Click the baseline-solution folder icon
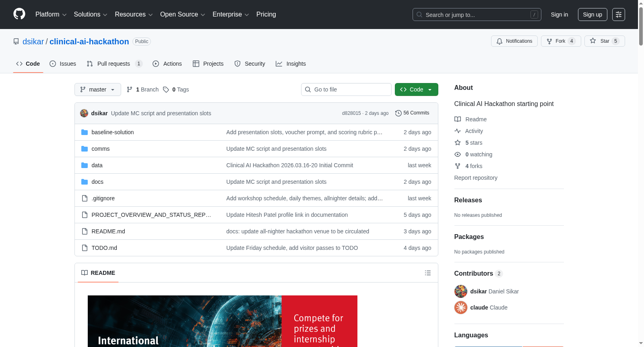This screenshot has height=347, width=644. (x=85, y=132)
